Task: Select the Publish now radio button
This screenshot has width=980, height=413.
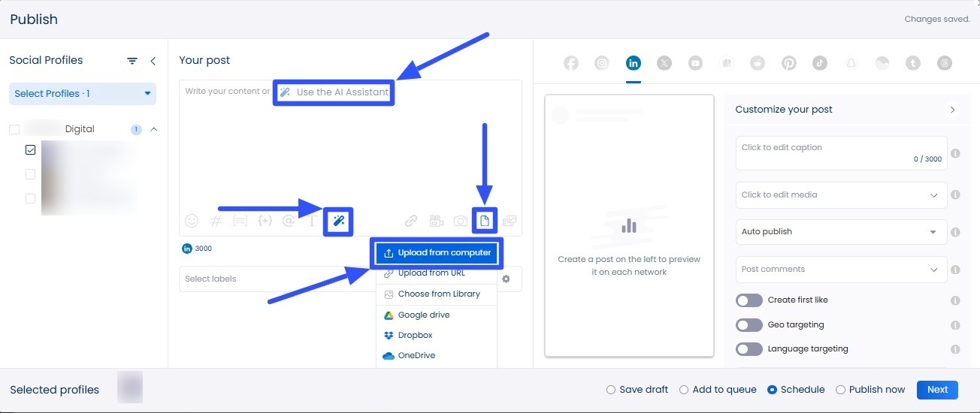Action: [841, 390]
